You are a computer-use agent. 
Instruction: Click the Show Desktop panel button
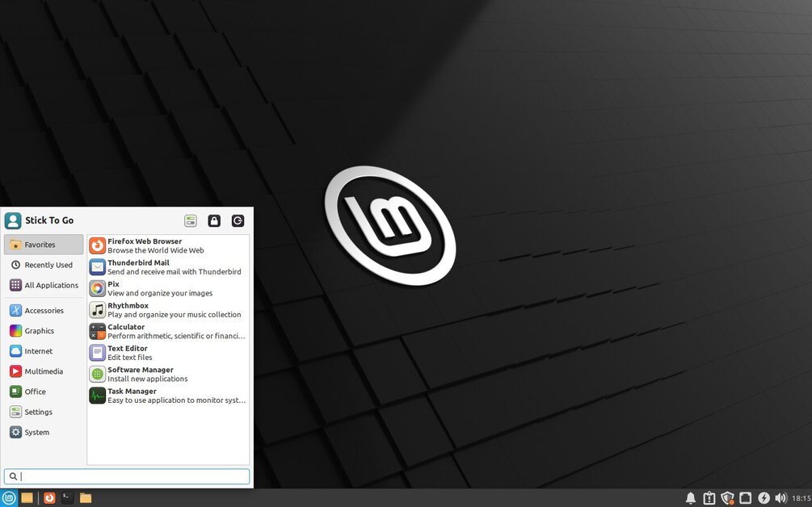point(27,497)
